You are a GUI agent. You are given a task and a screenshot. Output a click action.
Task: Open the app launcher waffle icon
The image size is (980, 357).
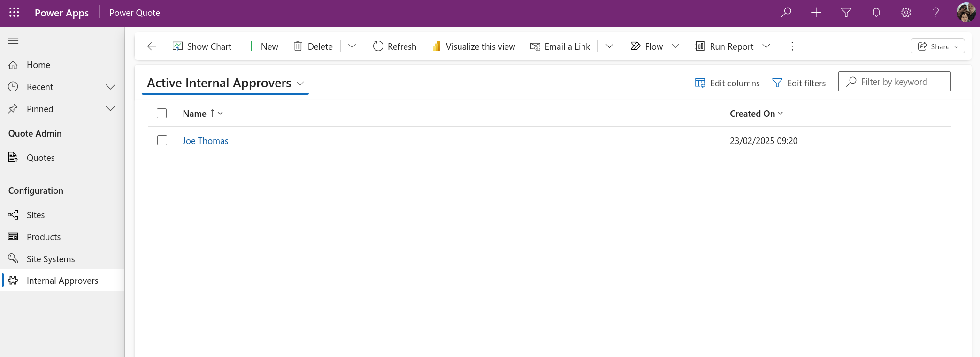14,13
